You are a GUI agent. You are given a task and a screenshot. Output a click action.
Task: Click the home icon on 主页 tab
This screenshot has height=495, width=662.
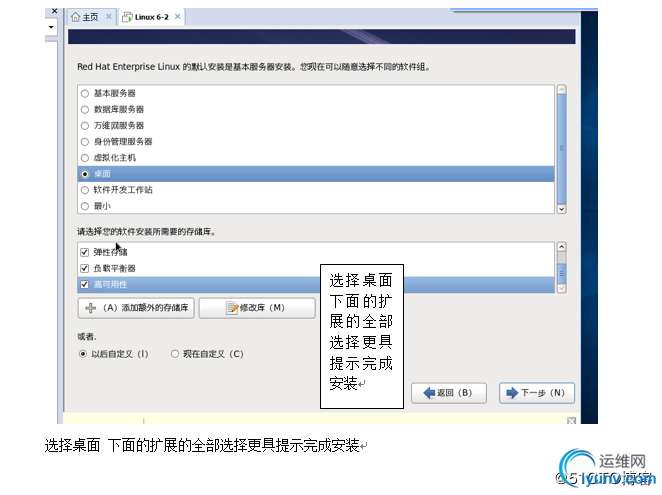point(76,17)
